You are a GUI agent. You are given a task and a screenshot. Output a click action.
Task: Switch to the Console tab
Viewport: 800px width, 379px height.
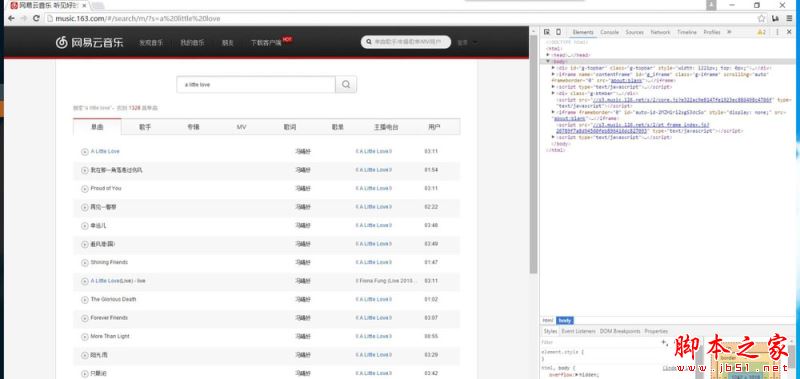click(609, 32)
